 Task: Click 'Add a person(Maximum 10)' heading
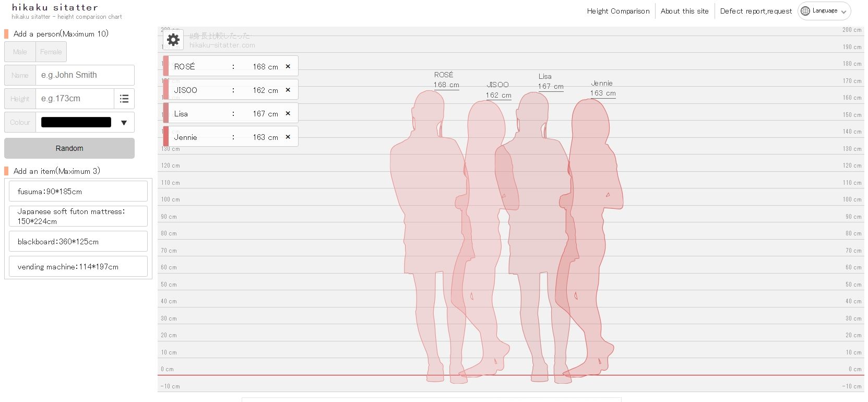coord(61,34)
